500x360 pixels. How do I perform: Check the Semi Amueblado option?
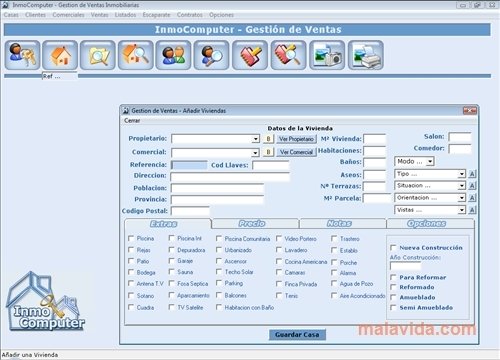(x=393, y=307)
